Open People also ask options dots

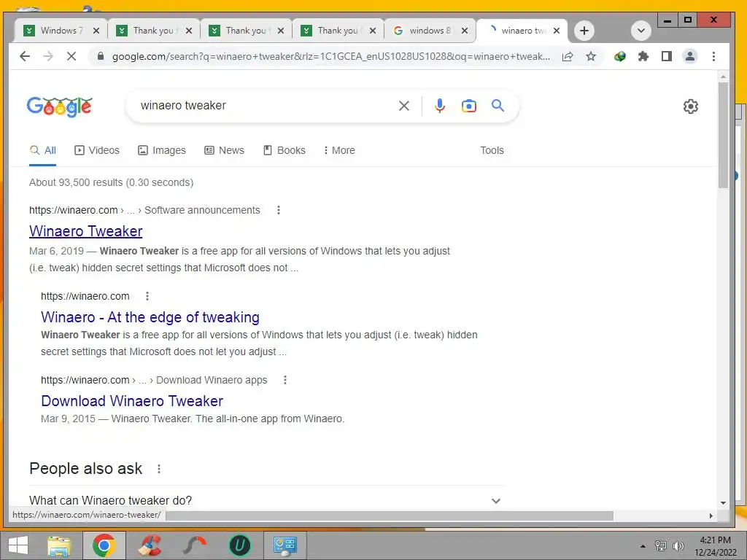(x=159, y=469)
